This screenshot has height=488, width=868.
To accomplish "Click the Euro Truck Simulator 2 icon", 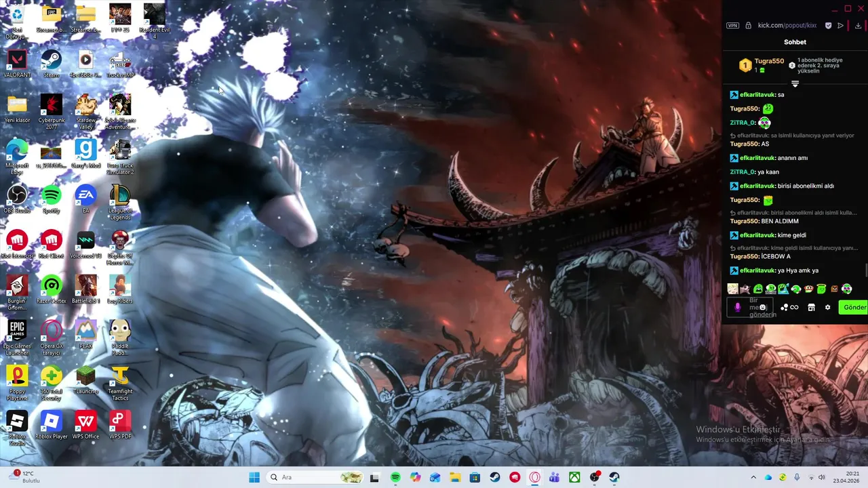I will 120,157.
